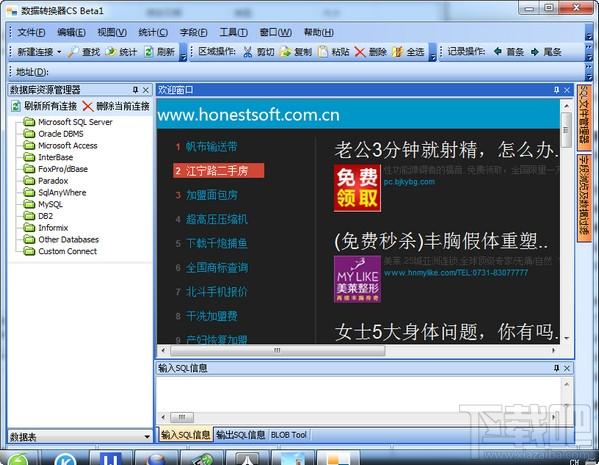Click the SQL input horizontal scrollbar thumb
599x465 pixels.
(x=182, y=417)
